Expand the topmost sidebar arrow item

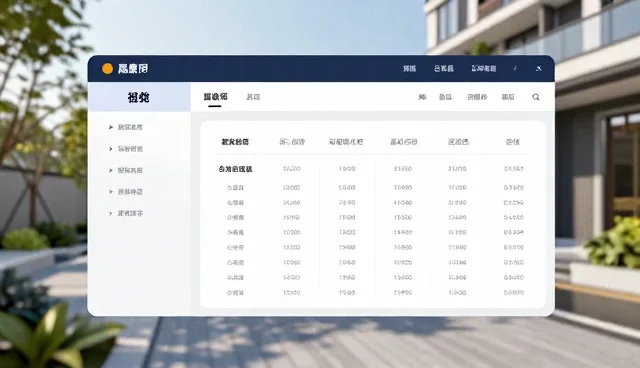click(126, 127)
